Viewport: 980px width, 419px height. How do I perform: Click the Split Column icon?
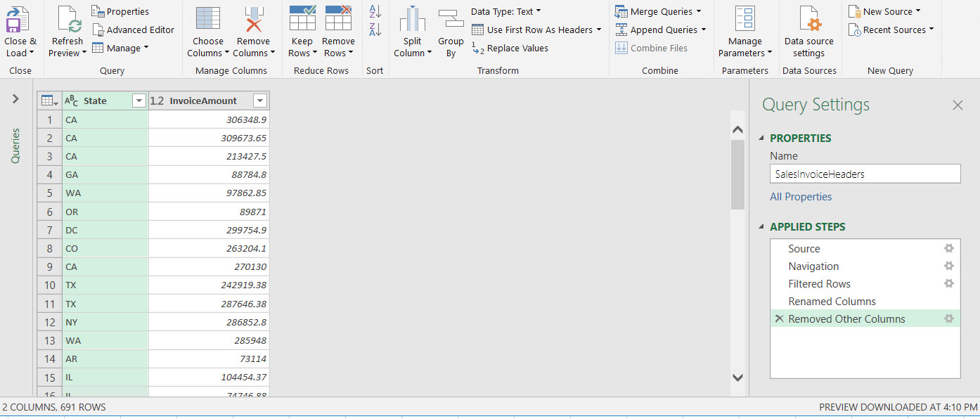pyautogui.click(x=413, y=20)
